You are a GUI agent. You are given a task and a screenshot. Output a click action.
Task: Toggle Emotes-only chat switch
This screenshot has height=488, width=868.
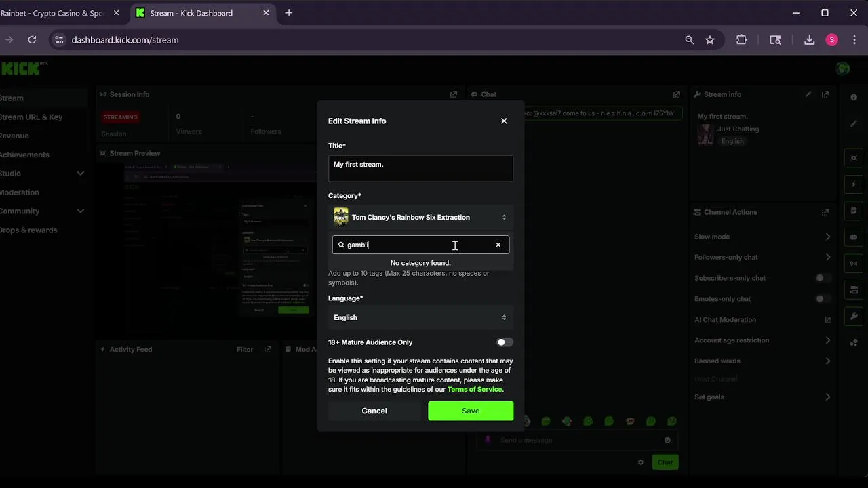823,299
